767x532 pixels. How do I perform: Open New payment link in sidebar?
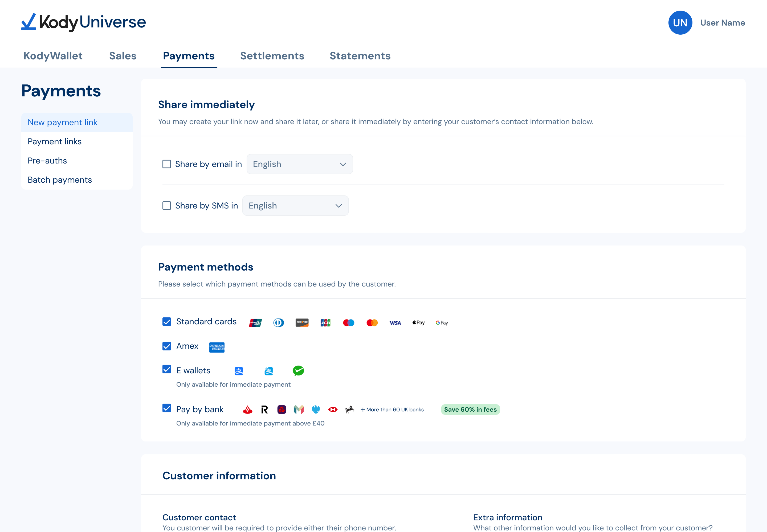(77, 122)
